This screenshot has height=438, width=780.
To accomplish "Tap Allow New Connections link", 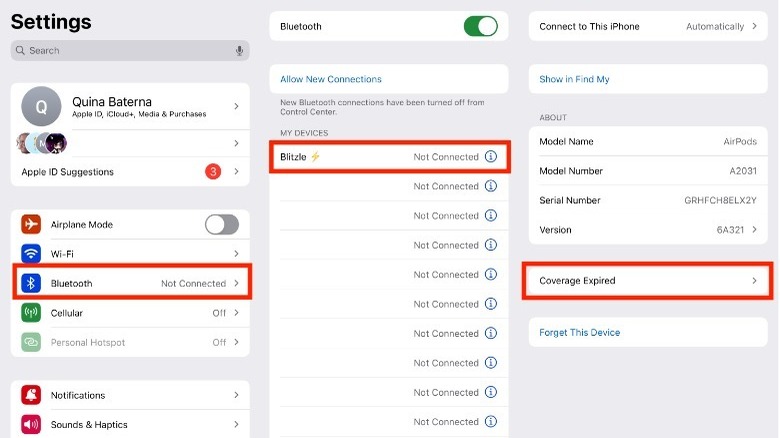I will (331, 79).
